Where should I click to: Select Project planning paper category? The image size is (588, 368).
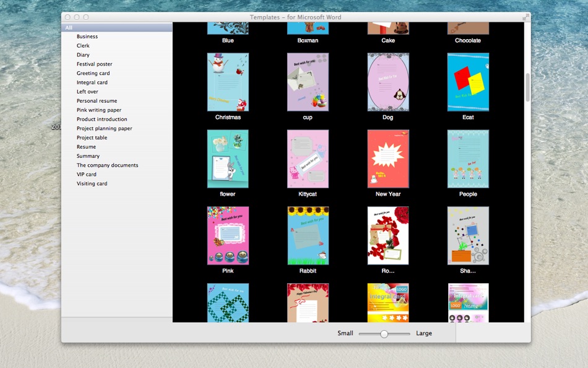tap(104, 128)
